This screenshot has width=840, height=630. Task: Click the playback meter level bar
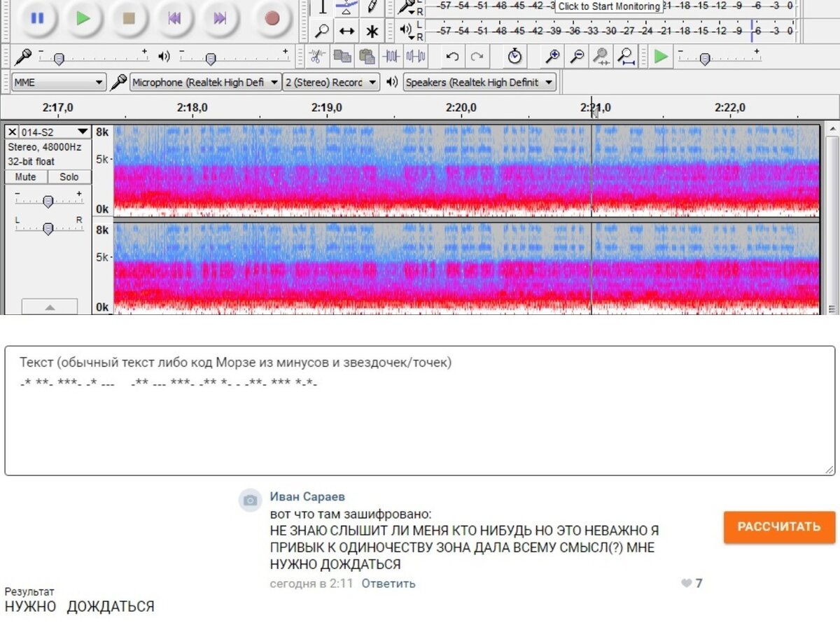coord(610,31)
